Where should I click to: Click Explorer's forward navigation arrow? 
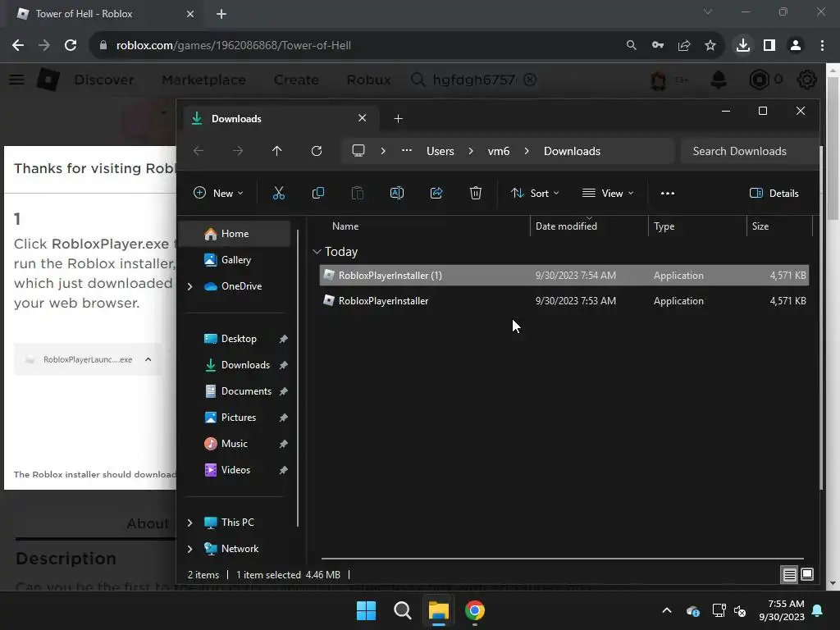pyautogui.click(x=238, y=151)
